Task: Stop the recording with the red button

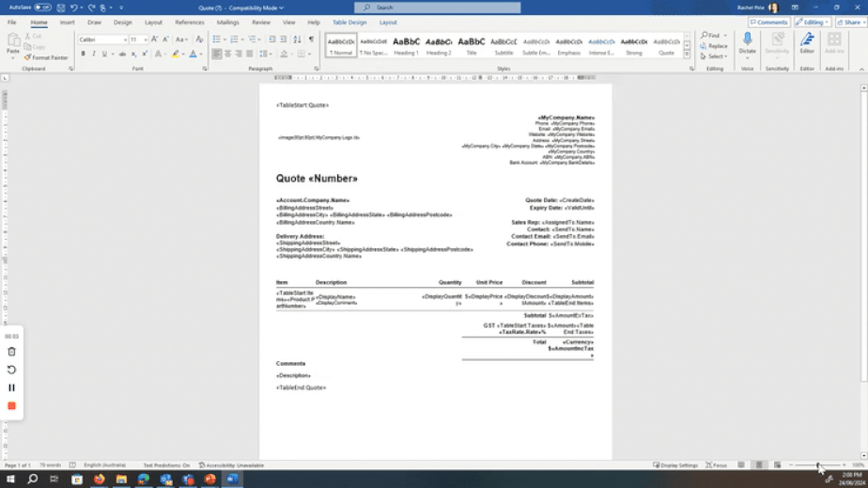Action: [x=11, y=406]
